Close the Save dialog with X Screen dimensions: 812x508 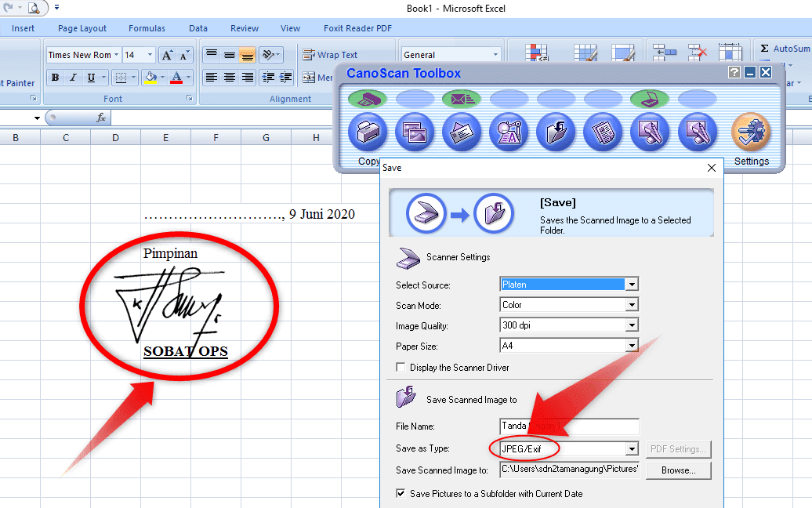click(712, 168)
